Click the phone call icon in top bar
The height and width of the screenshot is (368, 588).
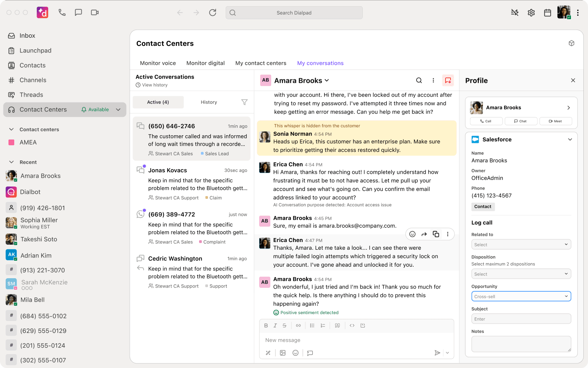coord(62,12)
